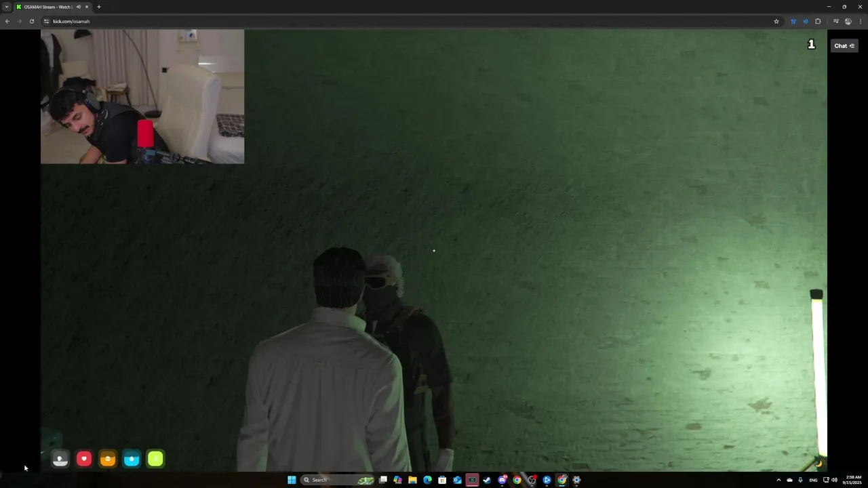Click the blue sound-wave extension icon
The width and height of the screenshot is (868, 488).
(x=806, y=21)
